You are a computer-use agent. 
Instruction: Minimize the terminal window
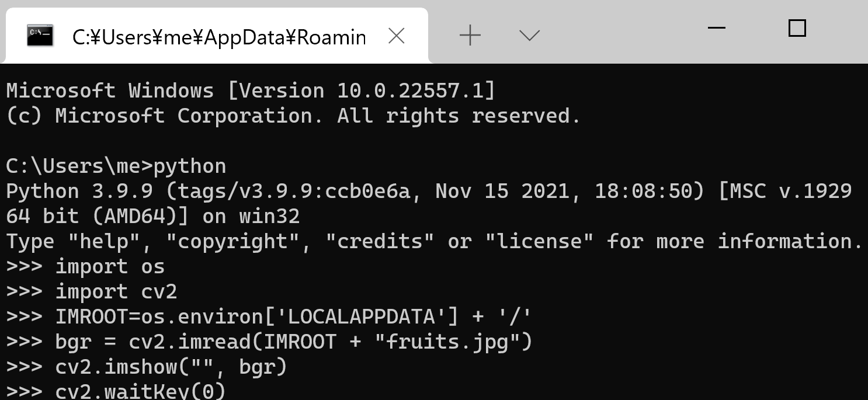716,28
